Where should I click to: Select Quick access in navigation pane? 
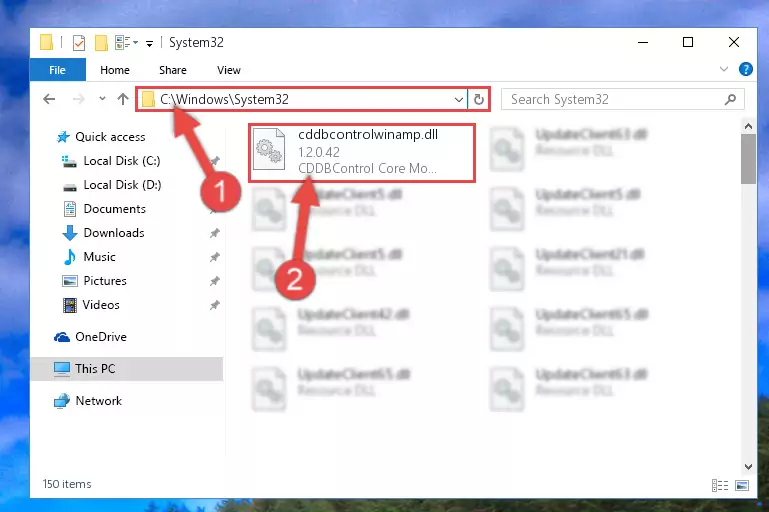coord(101,137)
